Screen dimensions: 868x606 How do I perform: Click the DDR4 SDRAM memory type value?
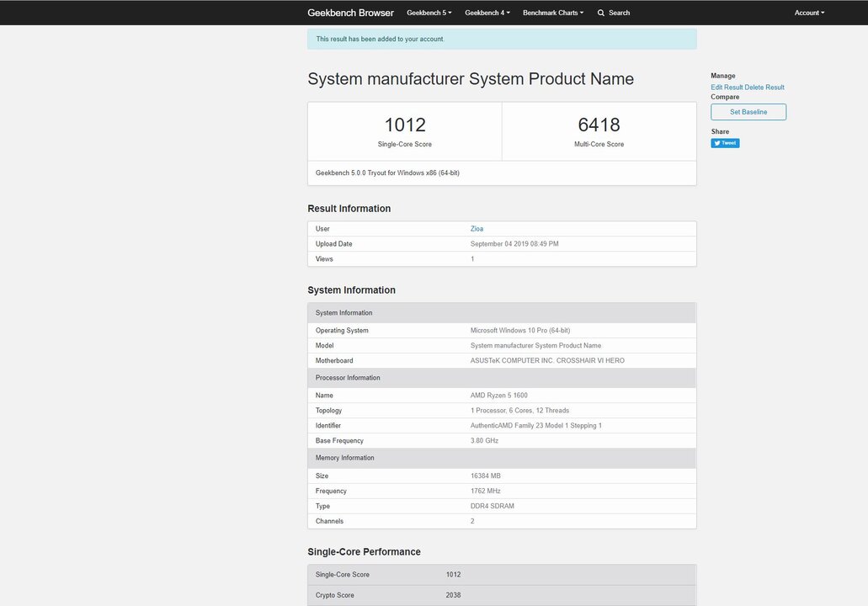tap(493, 506)
